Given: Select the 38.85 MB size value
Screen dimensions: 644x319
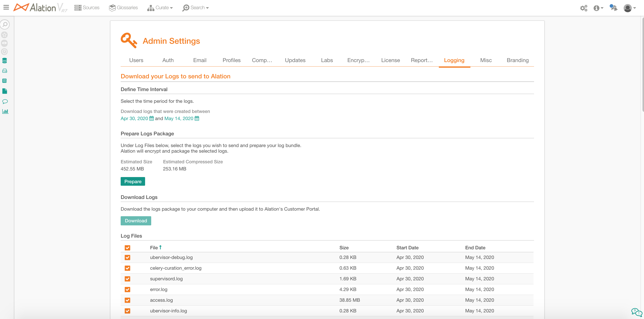Looking at the screenshot, I should (x=349, y=300).
